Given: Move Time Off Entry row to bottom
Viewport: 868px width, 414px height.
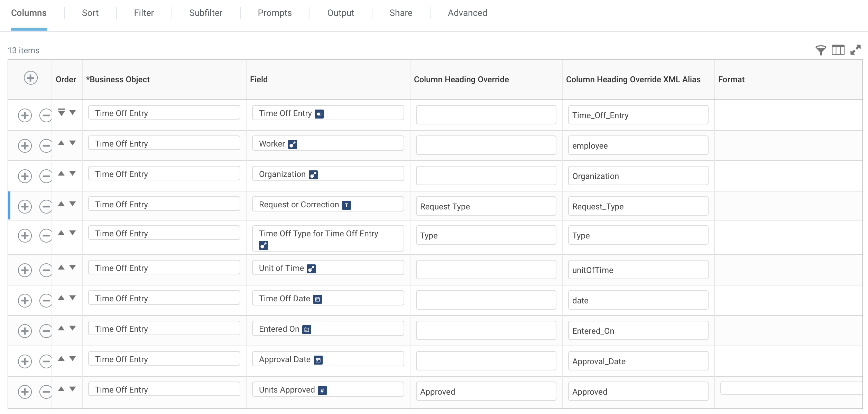Looking at the screenshot, I should [61, 112].
